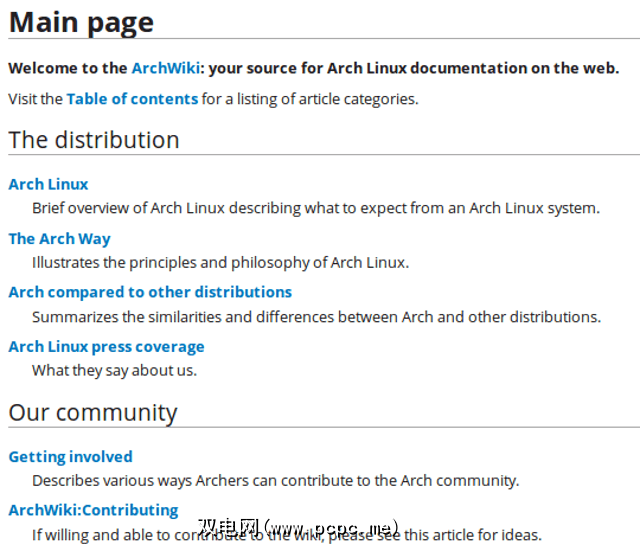Click the Main page title heading

pos(81,22)
